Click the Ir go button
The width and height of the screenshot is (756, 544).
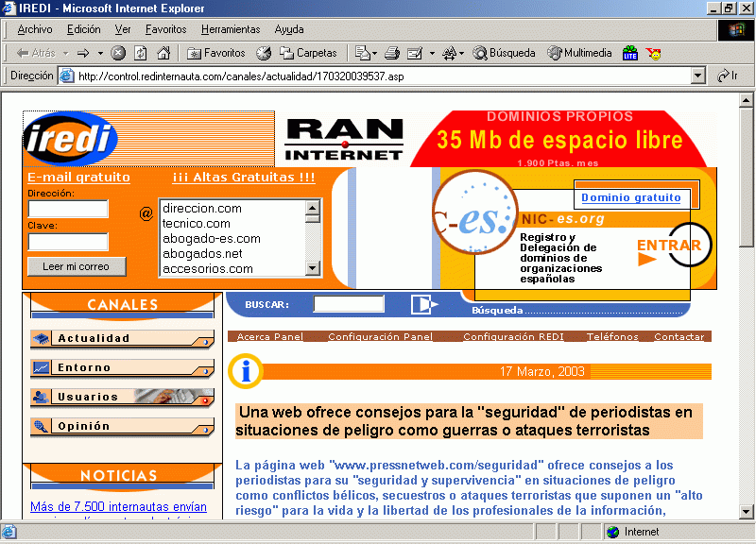coord(728,76)
